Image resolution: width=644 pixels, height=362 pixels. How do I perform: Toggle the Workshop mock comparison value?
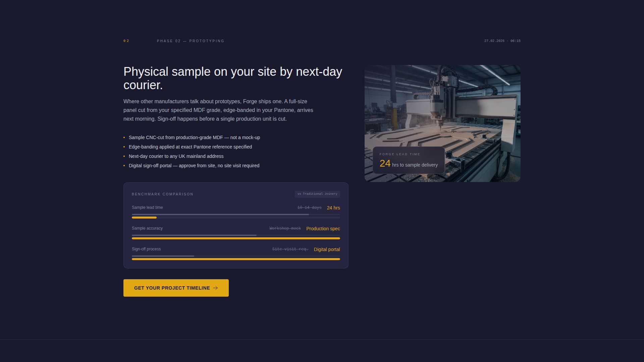tap(285, 228)
